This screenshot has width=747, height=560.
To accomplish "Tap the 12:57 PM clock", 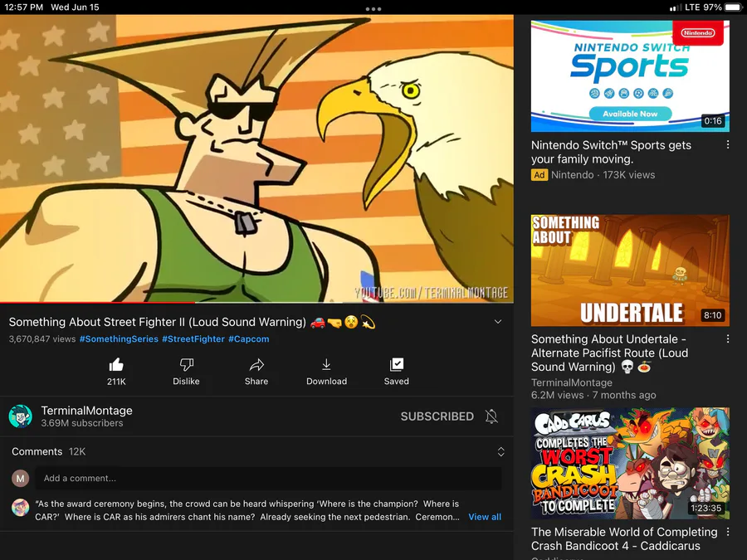I will pyautogui.click(x=23, y=7).
